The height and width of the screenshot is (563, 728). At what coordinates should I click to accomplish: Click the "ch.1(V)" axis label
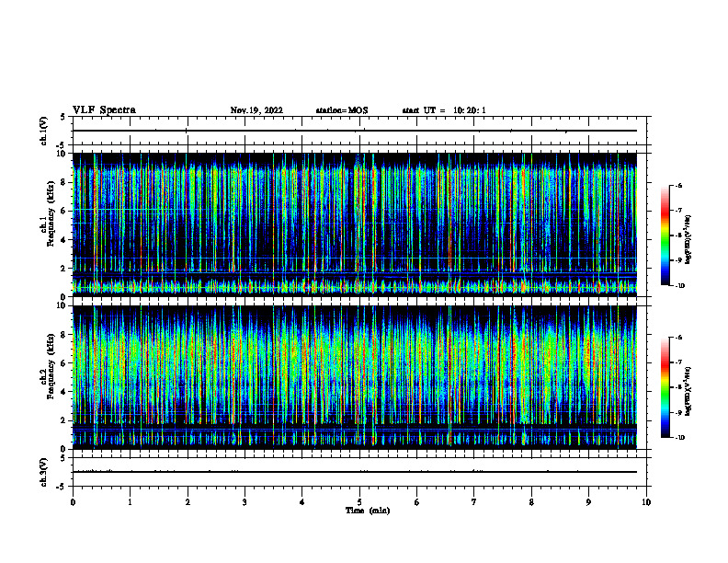tap(44, 131)
